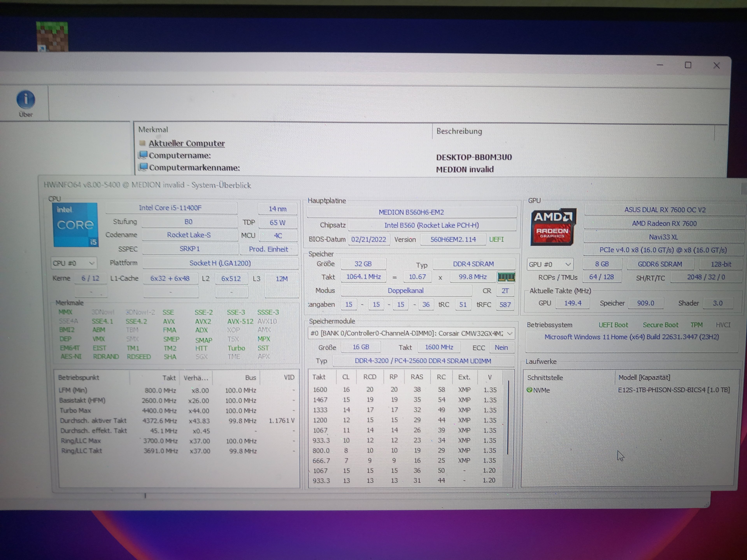Click the Computername monitor icon
Image resolution: width=747 pixels, height=560 pixels.
(143, 155)
